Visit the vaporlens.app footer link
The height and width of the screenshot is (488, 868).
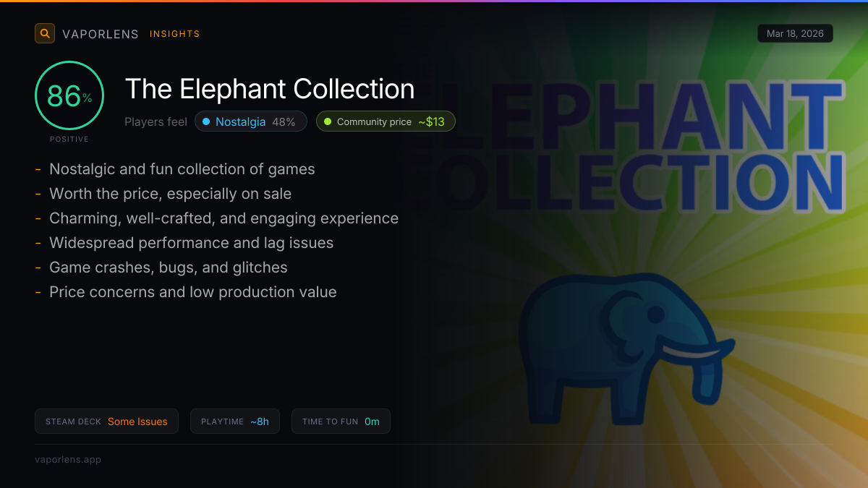[68, 459]
